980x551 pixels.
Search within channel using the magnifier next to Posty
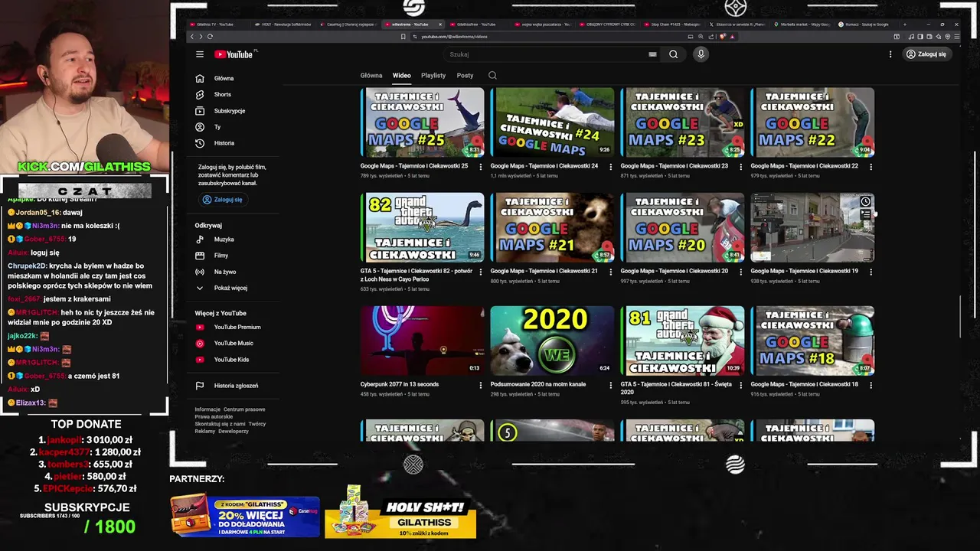tap(492, 75)
